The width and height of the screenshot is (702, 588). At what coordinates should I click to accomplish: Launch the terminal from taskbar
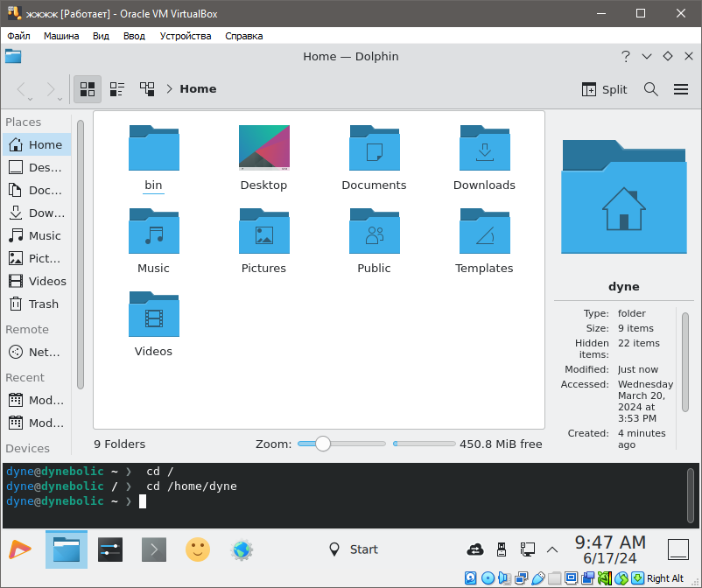[x=154, y=549]
